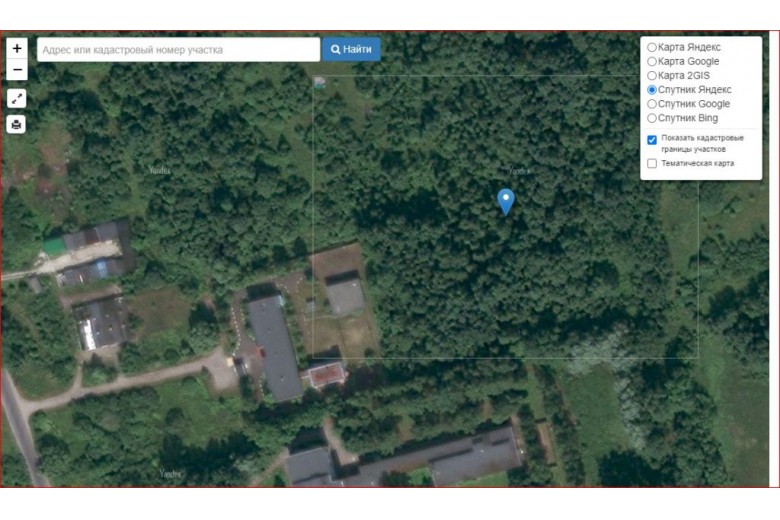Click the Найти search button
This screenshot has width=780, height=520.
click(351, 49)
